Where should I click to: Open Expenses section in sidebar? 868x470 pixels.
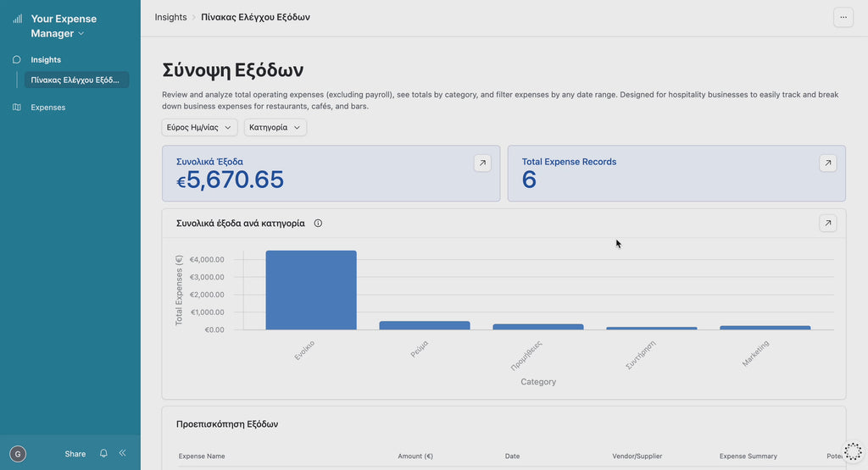tap(48, 108)
